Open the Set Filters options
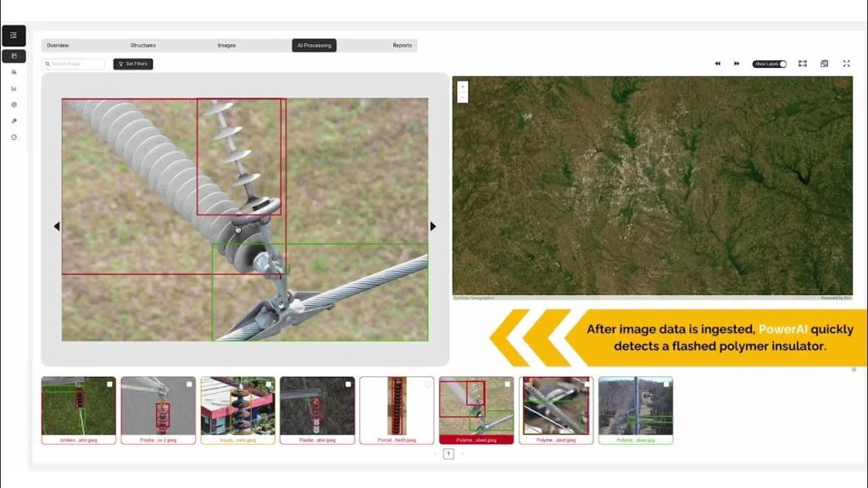This screenshot has width=868, height=488. [133, 64]
